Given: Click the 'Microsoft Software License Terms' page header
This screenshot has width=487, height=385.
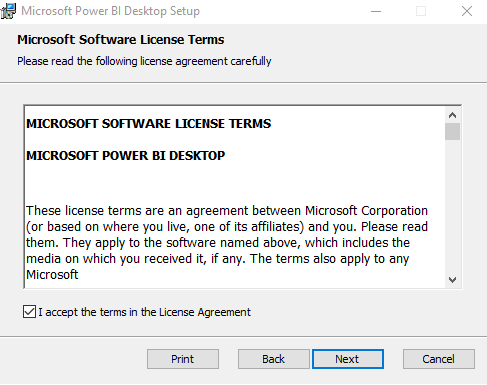Looking at the screenshot, I should tap(121, 40).
